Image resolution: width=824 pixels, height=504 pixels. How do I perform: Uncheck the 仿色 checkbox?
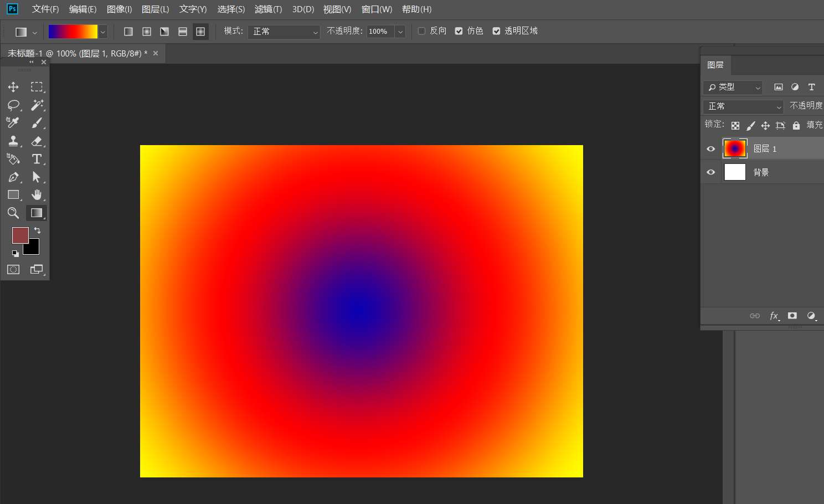459,31
